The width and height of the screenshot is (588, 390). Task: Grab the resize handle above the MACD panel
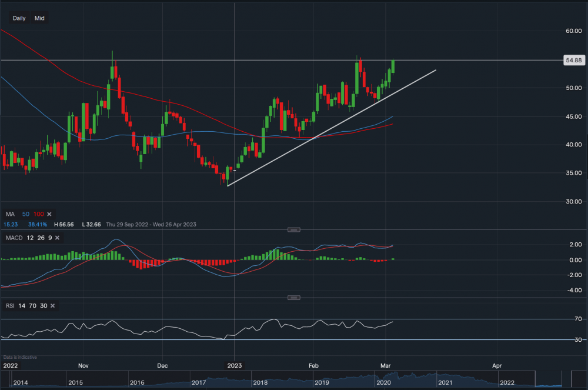click(x=293, y=229)
